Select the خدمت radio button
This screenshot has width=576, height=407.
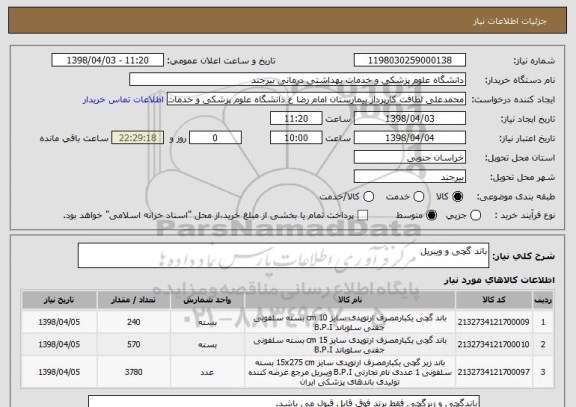click(x=418, y=197)
